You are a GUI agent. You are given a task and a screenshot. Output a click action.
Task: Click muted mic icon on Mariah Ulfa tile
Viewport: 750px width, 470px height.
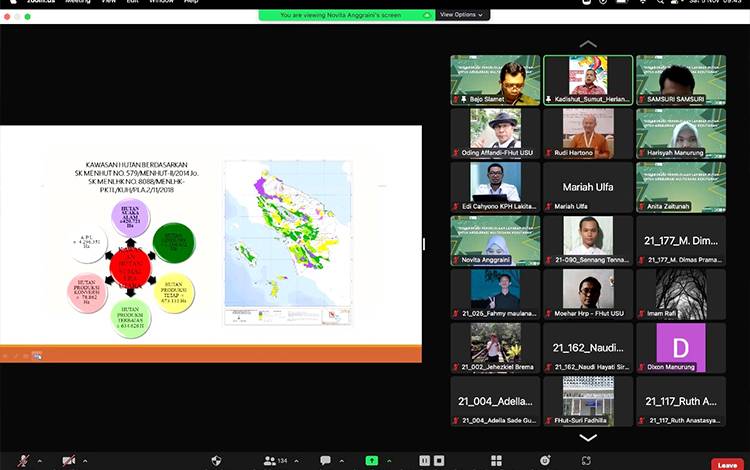[549, 207]
